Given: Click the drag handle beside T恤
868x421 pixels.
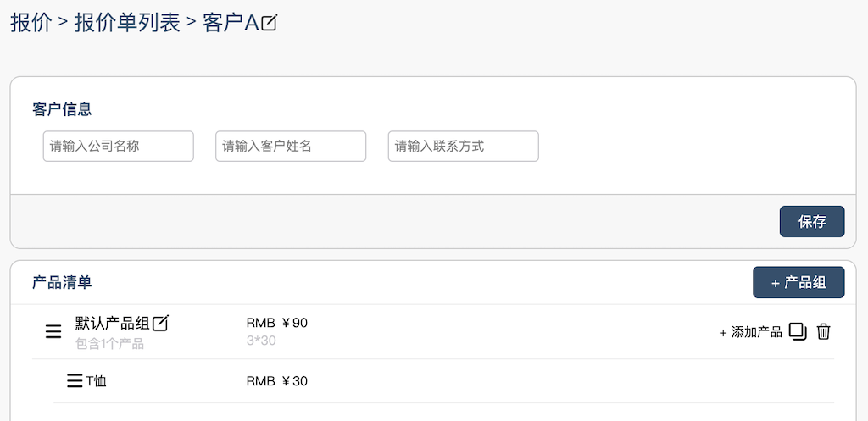Looking at the screenshot, I should click(x=75, y=381).
